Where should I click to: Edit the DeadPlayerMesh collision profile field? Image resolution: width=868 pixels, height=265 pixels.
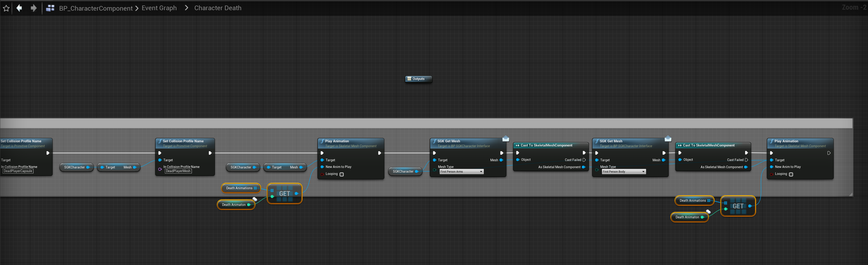(x=178, y=171)
